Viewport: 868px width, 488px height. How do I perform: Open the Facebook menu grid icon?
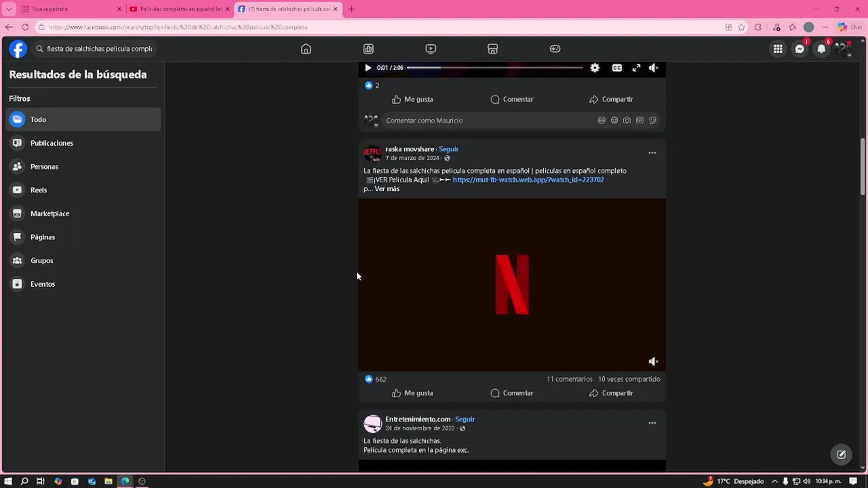[778, 49]
